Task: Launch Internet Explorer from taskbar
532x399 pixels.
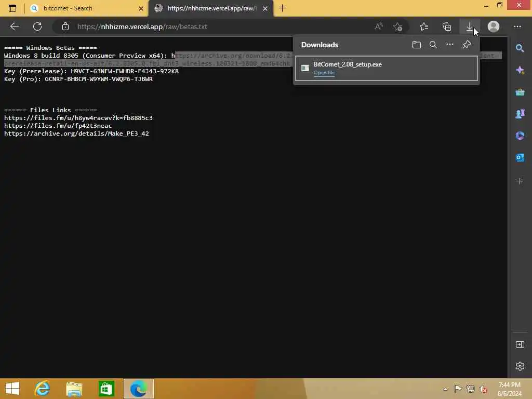Action: click(x=43, y=389)
